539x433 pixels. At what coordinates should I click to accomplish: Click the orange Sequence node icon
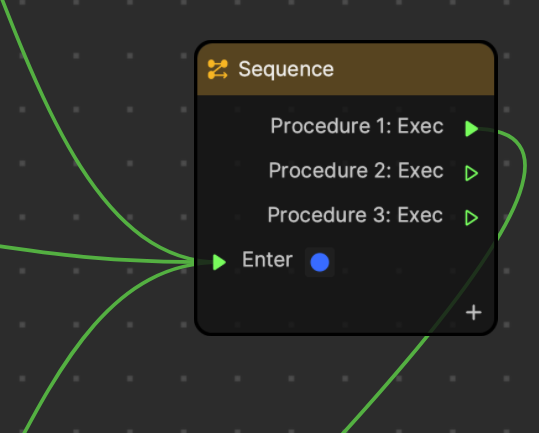pos(218,69)
